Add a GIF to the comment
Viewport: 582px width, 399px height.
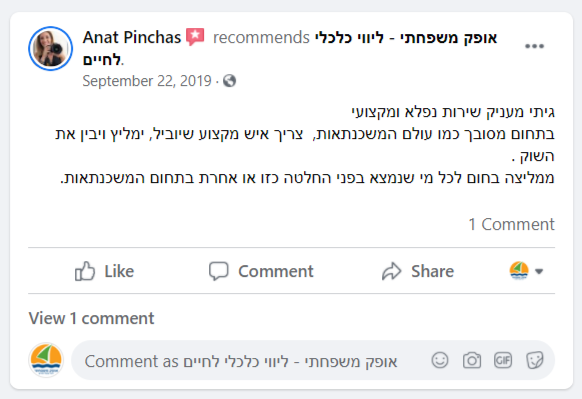pyautogui.click(x=503, y=360)
